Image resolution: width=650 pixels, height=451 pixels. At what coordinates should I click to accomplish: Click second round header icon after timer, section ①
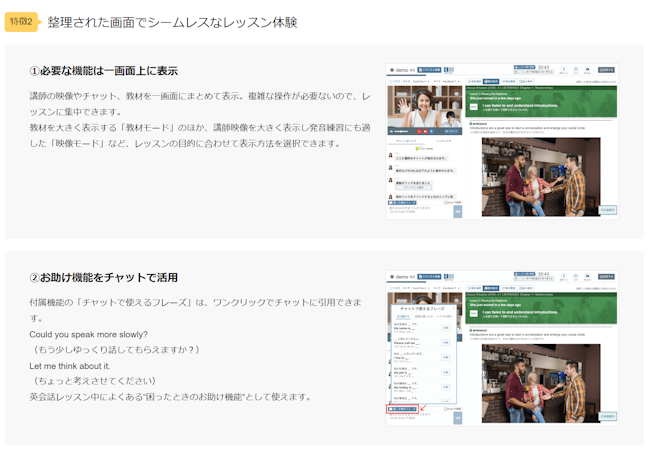coord(576,69)
